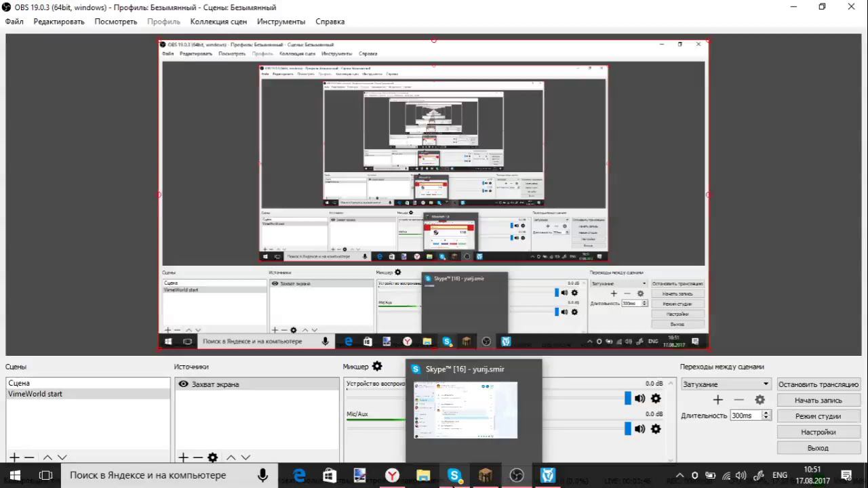Launch Yandex Browser from taskbar
Screen dimensions: 868x488
pyautogui.click(x=392, y=475)
